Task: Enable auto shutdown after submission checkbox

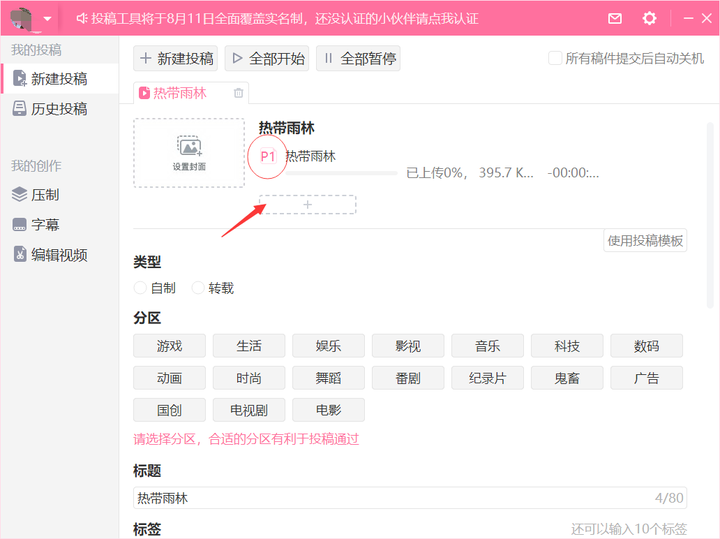Action: [x=555, y=58]
